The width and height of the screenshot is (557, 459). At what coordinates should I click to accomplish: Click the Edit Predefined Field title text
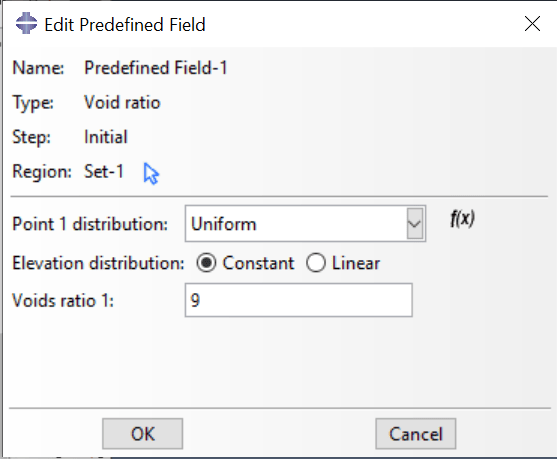pos(125,25)
